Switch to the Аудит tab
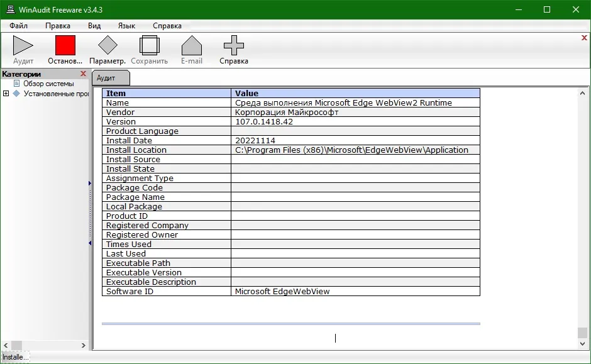Image resolution: width=591 pixels, height=364 pixels. tap(111, 77)
